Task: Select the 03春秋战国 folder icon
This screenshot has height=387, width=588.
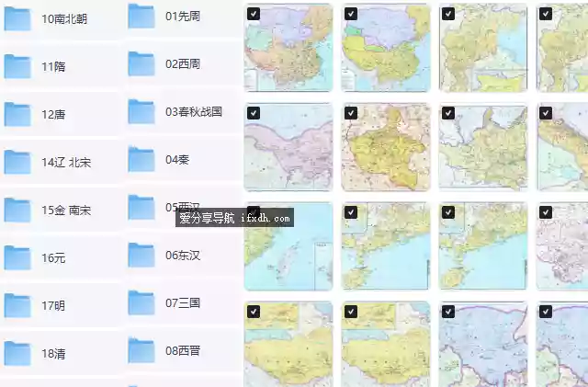Action: [141, 111]
